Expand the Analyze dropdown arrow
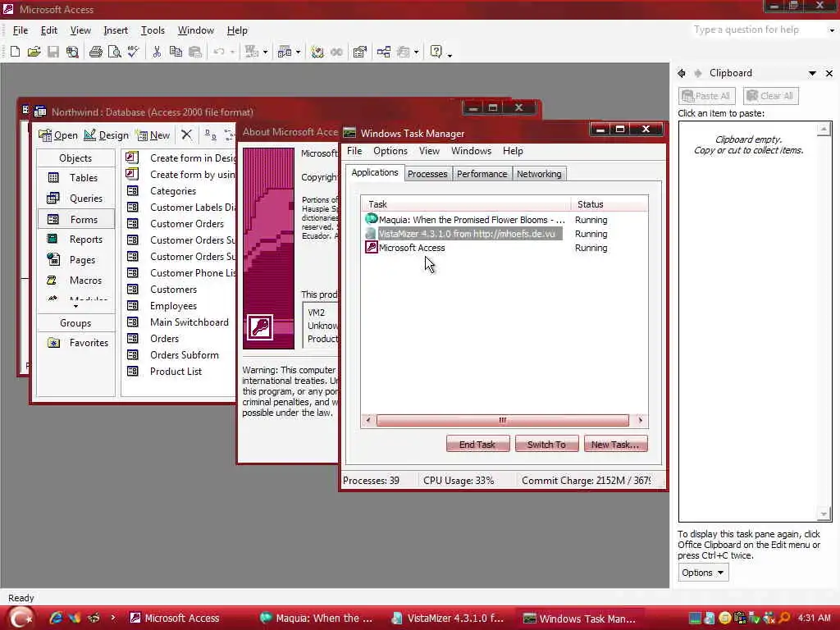840x630 pixels. point(298,52)
